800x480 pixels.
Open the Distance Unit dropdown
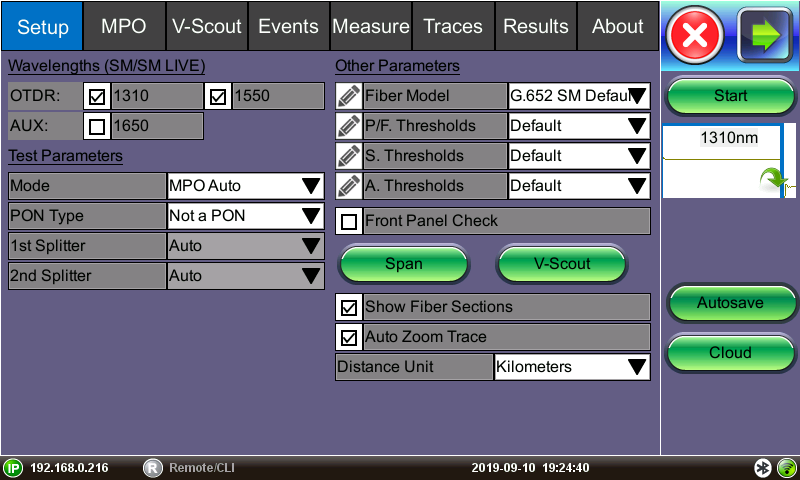point(572,367)
